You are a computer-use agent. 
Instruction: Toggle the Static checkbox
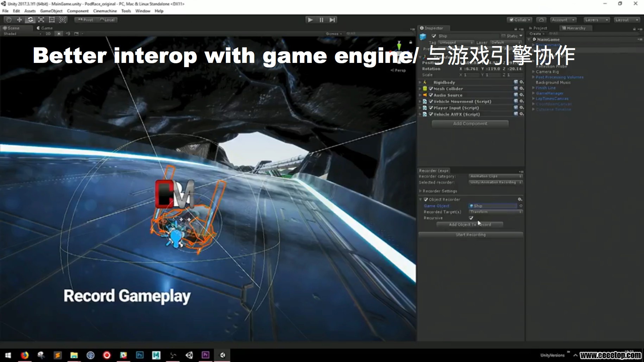[x=503, y=36]
